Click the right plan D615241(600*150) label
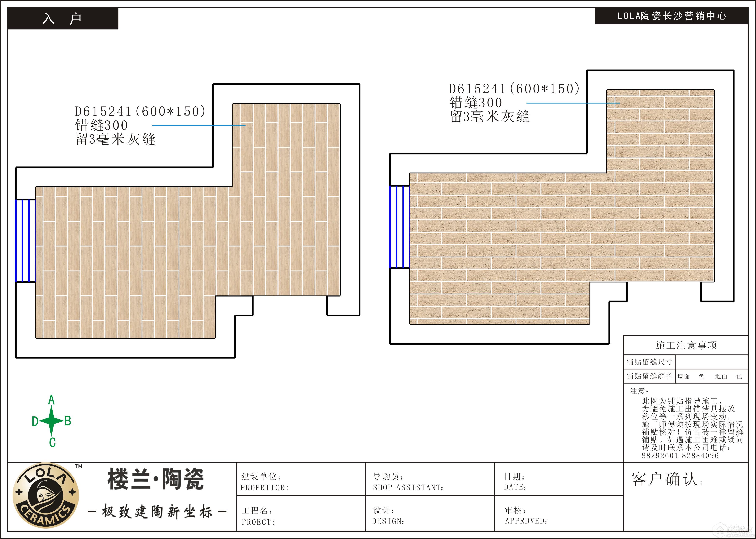The width and height of the screenshot is (756, 539). pyautogui.click(x=514, y=89)
